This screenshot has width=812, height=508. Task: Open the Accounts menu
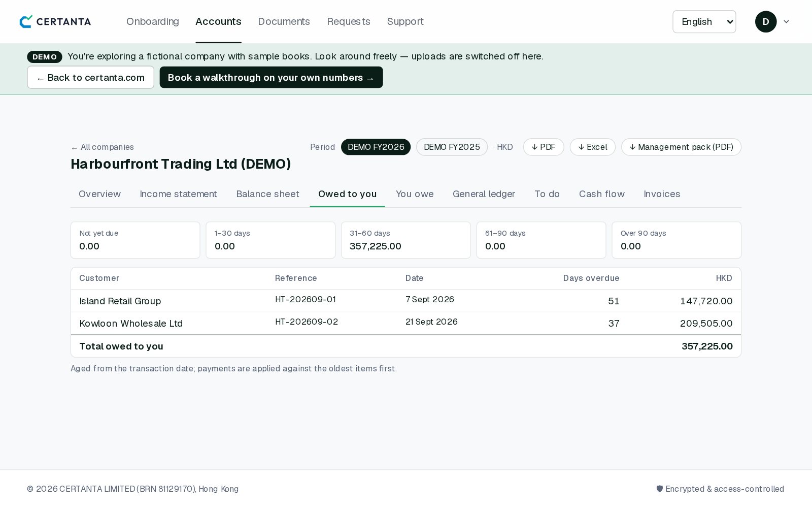pos(218,21)
